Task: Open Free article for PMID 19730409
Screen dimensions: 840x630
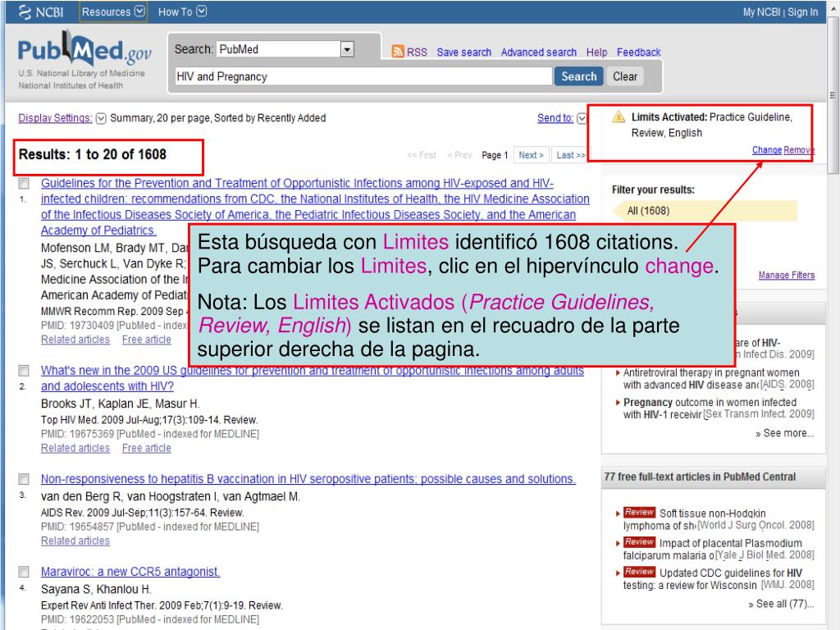Action: point(146,340)
